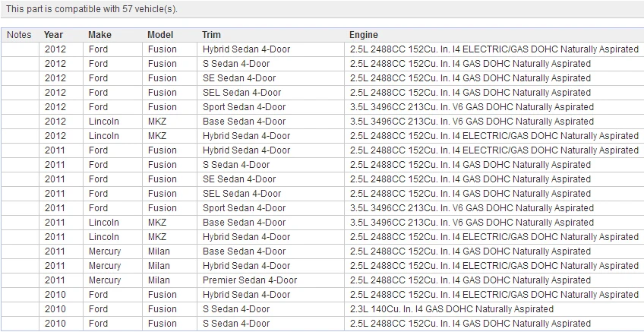Click 'Base Sedan 4-Door' in 2012 Lincoln MKZ row
The width and height of the screenshot is (644, 332).
(244, 122)
